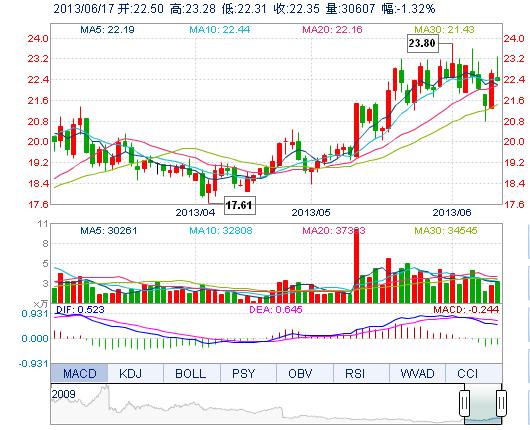Click the left range slider handle
The image size is (530, 430).
pos(464,403)
